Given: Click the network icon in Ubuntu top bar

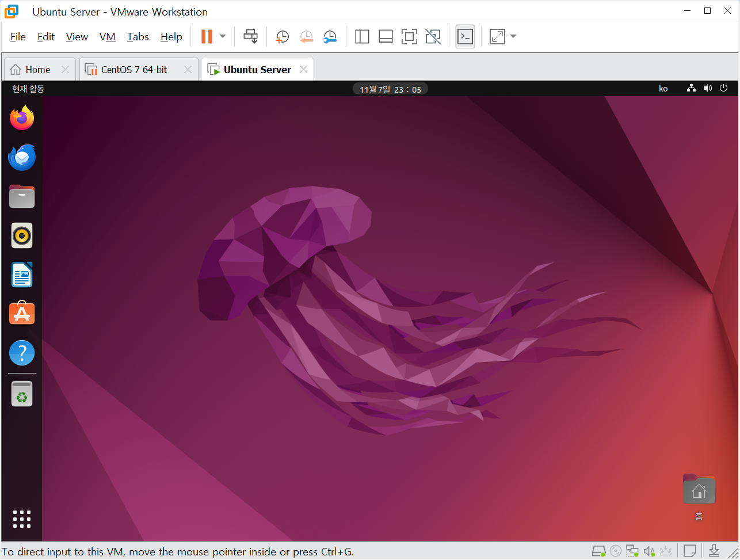Looking at the screenshot, I should (x=692, y=89).
